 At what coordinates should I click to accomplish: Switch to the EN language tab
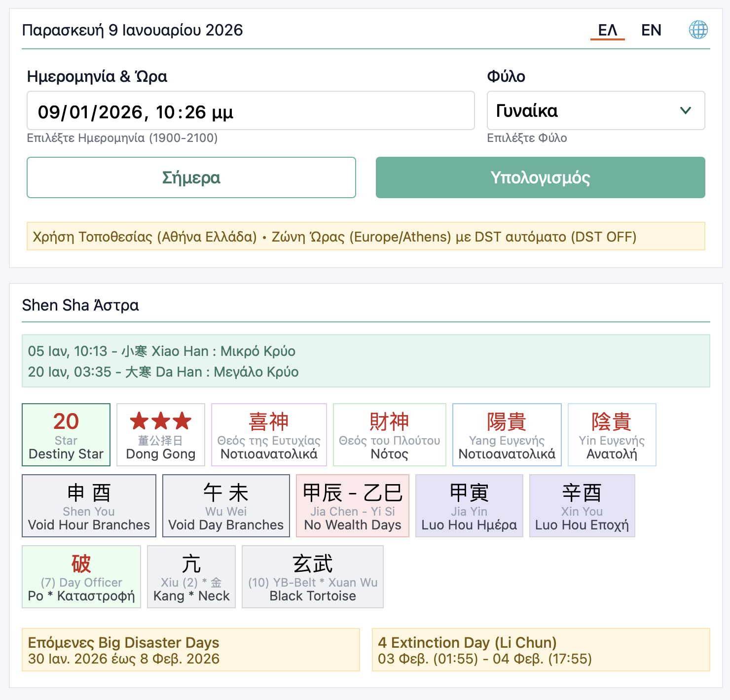click(x=651, y=30)
